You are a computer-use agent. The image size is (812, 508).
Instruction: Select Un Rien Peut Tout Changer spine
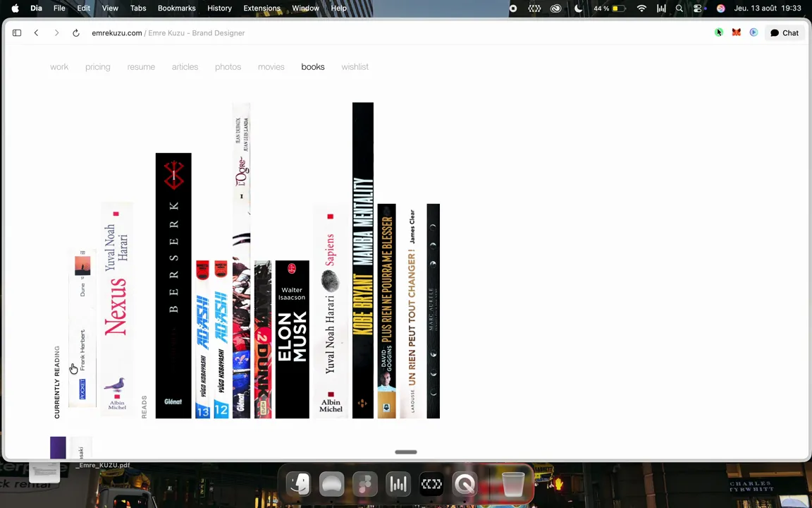412,311
